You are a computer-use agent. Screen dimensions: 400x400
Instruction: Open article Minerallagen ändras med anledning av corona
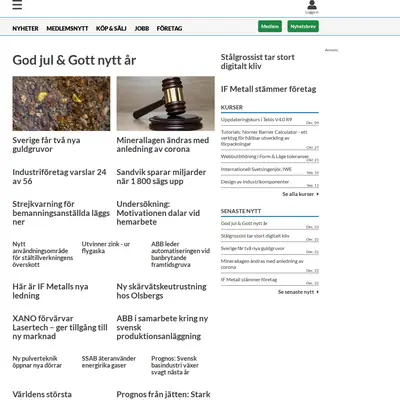click(x=163, y=145)
